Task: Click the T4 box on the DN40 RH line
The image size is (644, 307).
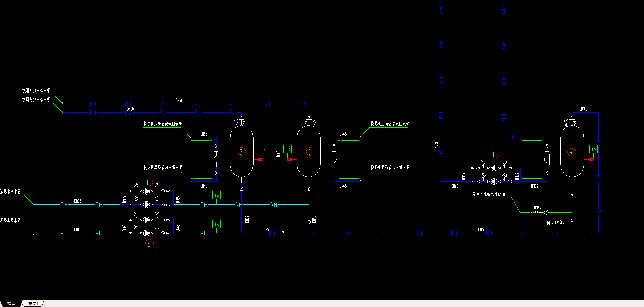Action: click(216, 224)
